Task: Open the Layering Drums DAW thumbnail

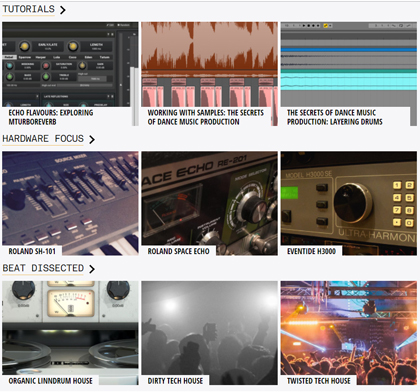Action: pos(349,64)
